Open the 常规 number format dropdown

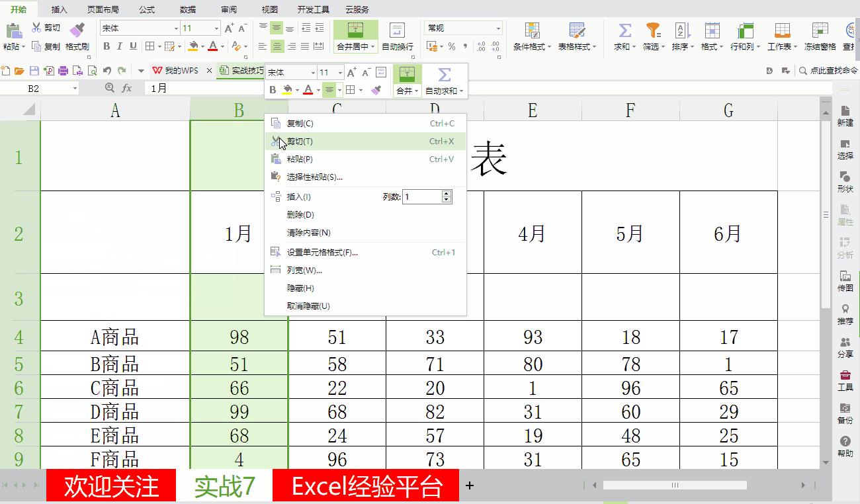point(498,28)
